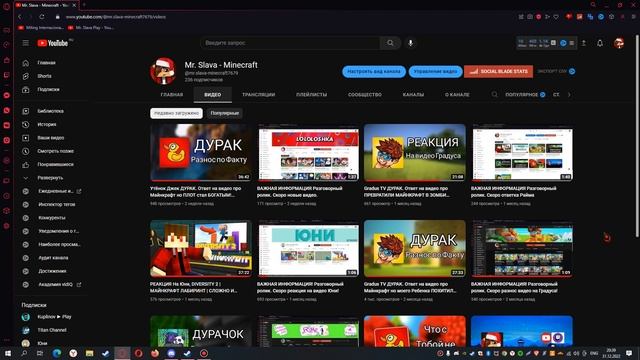Click vidIQ extension icon in browser toolbar
Screen dimensions: 640x360
click(600, 17)
